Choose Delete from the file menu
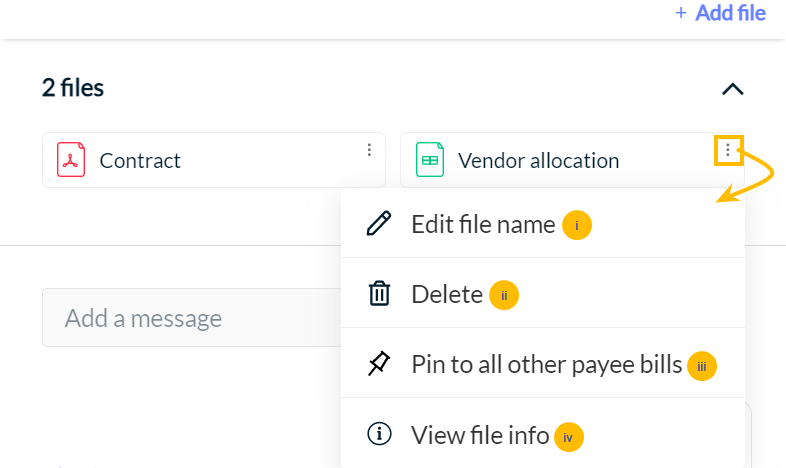This screenshot has height=468, width=786. click(x=543, y=293)
